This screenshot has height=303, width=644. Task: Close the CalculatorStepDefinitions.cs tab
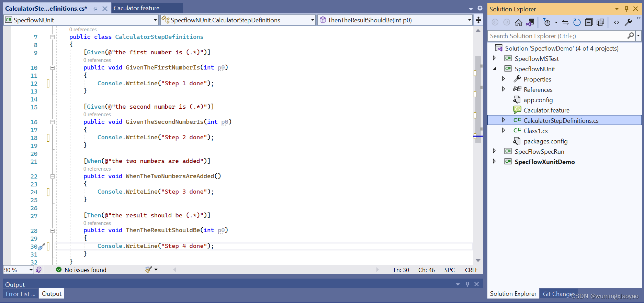[105, 9]
